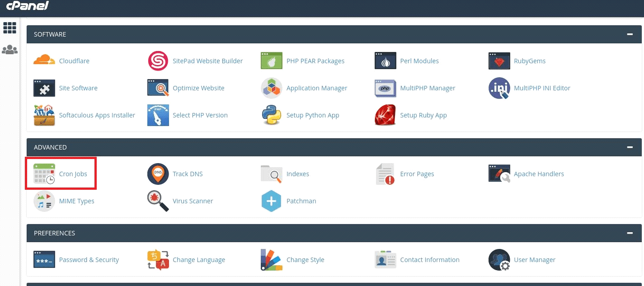Open the MultiPHP INI Editor
Image resolution: width=644 pixels, height=286 pixels.
click(542, 88)
